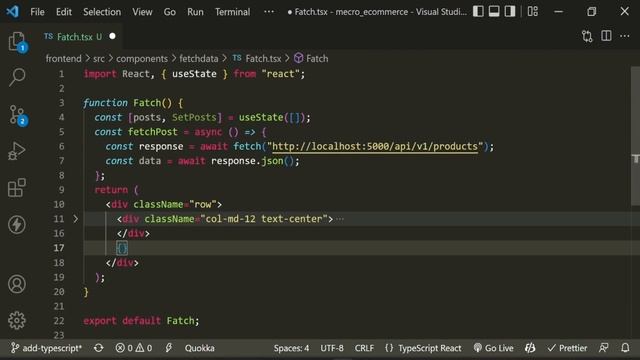Open the Thunder Client lightning icon
Screen dimensions: 640x360
(x=17, y=224)
